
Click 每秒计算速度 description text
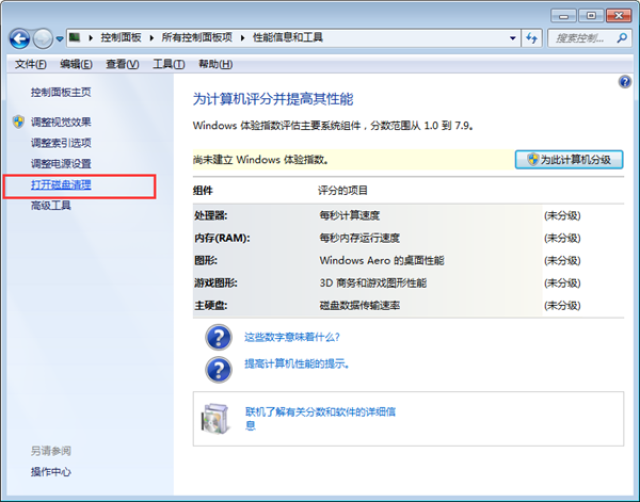coord(349,215)
